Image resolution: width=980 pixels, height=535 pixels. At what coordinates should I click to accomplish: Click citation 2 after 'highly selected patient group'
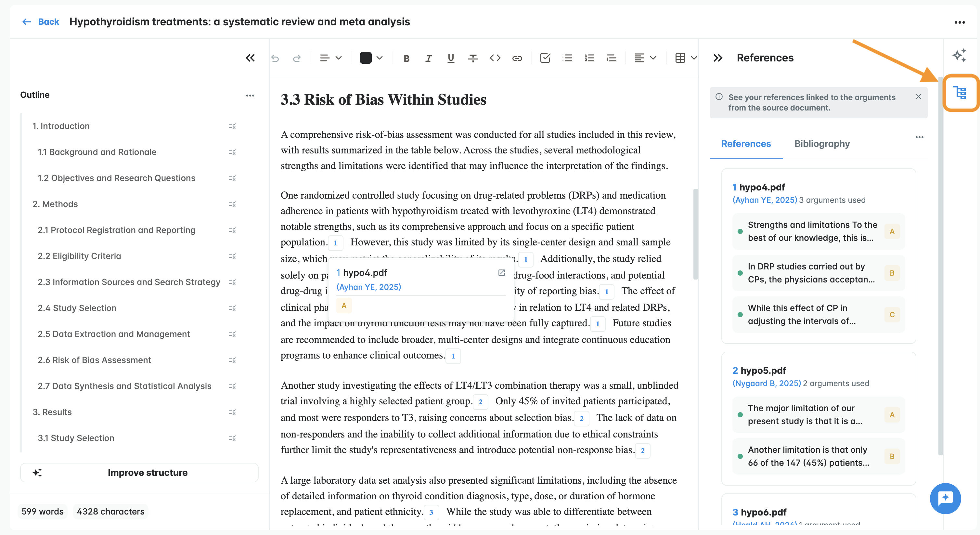481,402
